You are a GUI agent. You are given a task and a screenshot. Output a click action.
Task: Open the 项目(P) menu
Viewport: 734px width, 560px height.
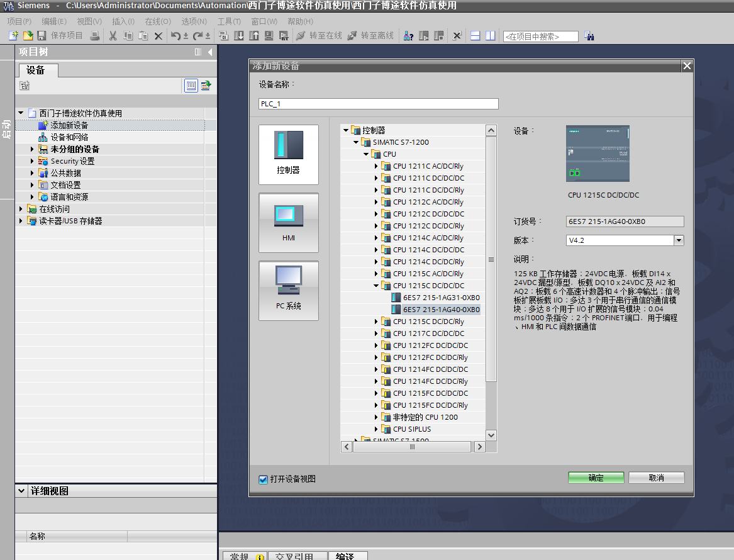click(19, 21)
